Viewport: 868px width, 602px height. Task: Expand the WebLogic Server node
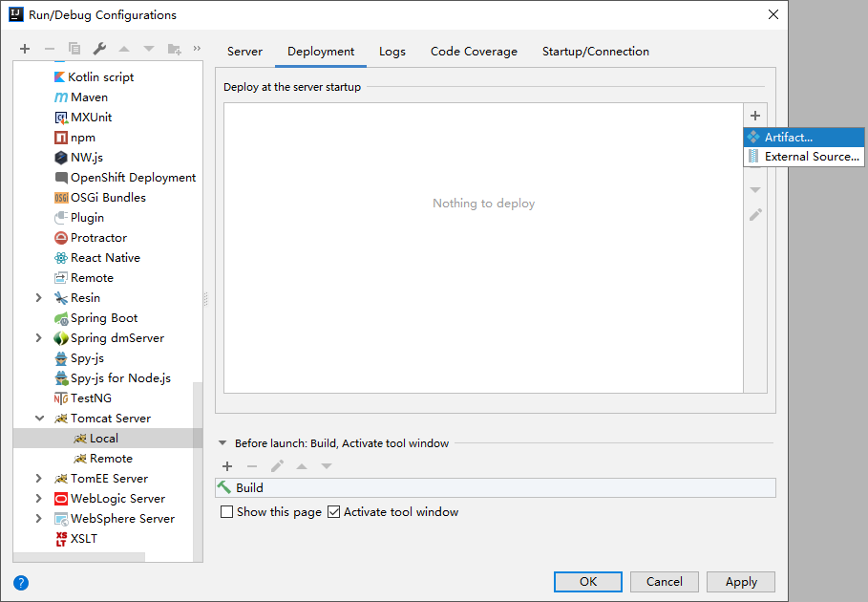(x=39, y=499)
